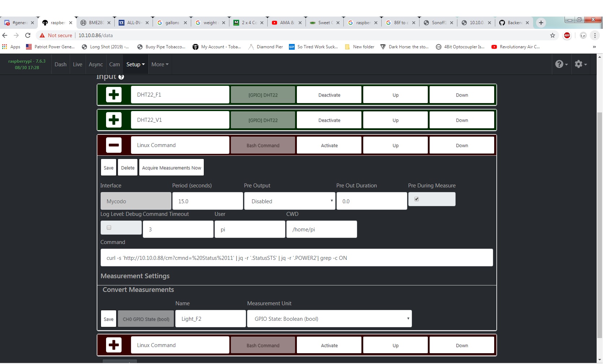Screen dimensions: 606x364
Task: Open the Async page
Action: (96, 65)
